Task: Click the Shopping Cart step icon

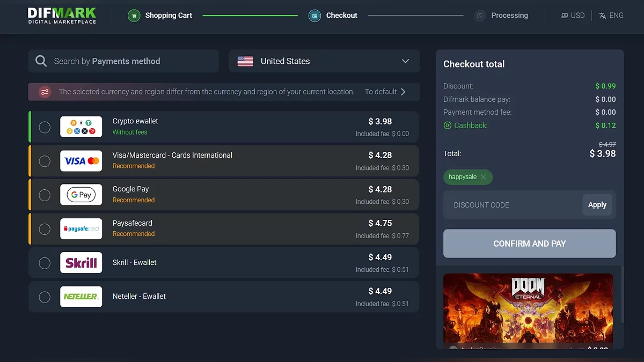Action: pos(134,16)
